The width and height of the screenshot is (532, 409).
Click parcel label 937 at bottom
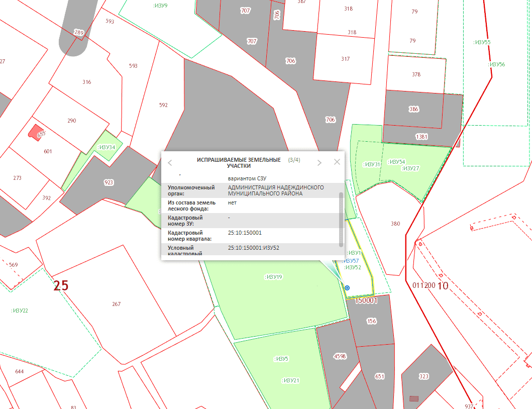(469, 406)
